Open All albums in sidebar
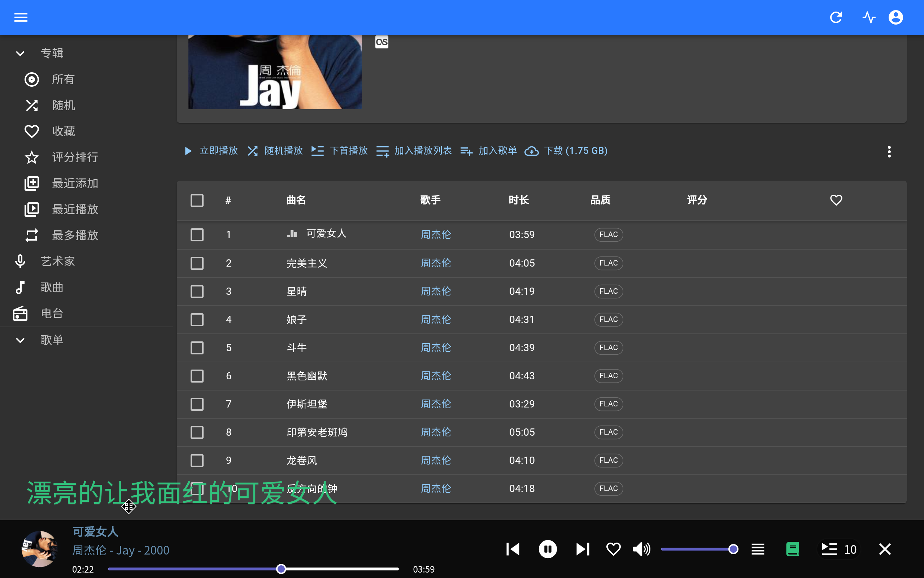The width and height of the screenshot is (924, 578). [x=87, y=79]
